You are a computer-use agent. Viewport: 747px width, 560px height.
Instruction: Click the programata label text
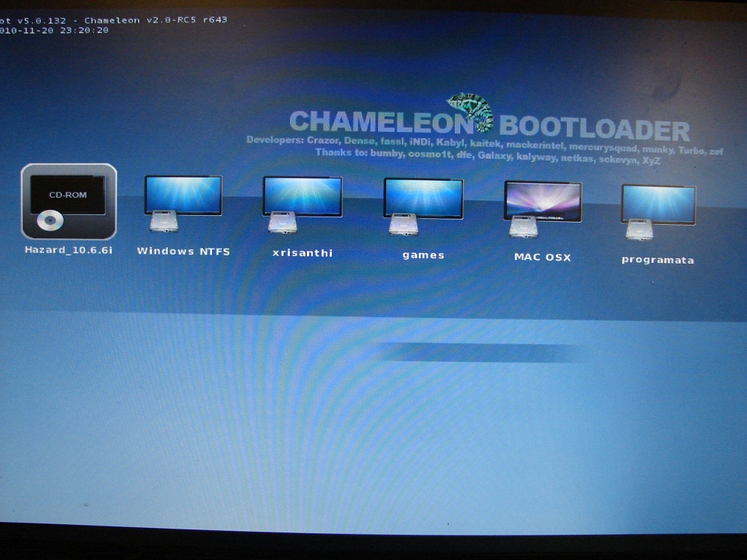(x=657, y=260)
